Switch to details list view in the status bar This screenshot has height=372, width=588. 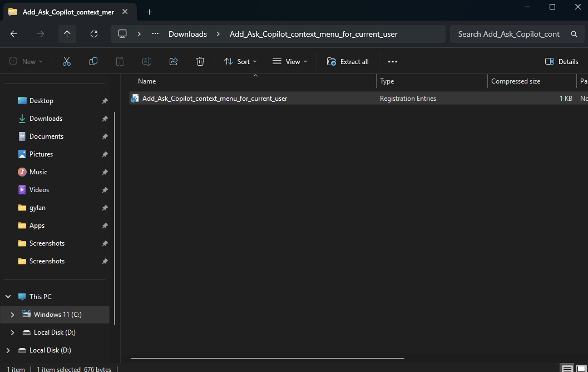click(x=567, y=369)
